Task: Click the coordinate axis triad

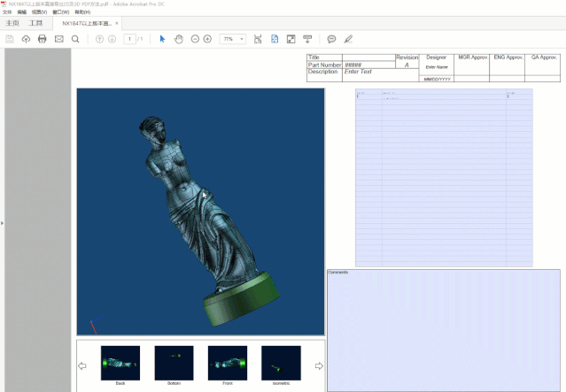Action: (x=96, y=325)
